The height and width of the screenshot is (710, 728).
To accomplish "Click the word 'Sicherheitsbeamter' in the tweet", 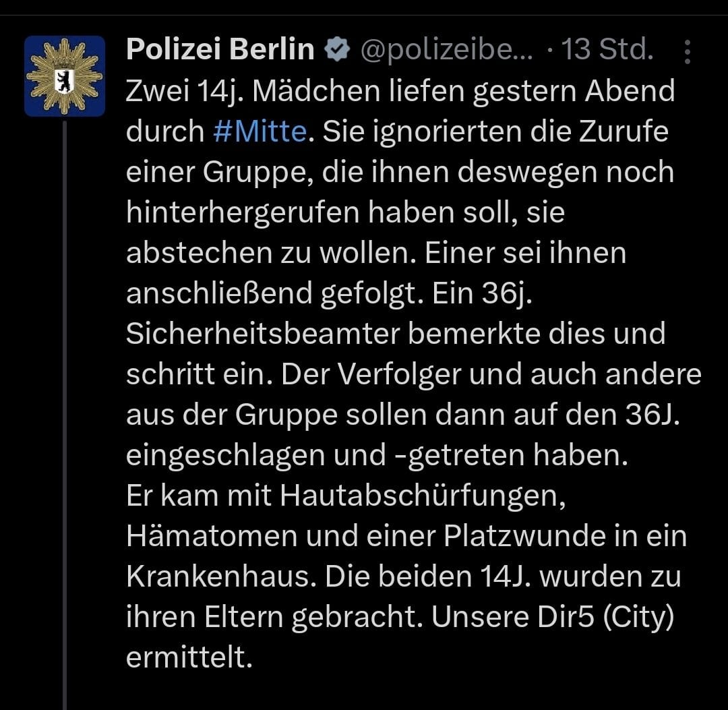I will pyautogui.click(x=263, y=333).
